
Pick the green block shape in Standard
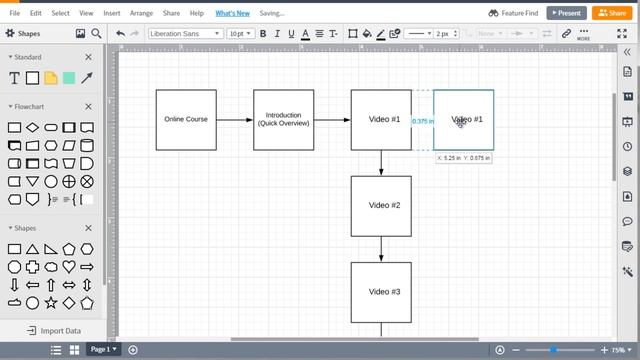(69, 78)
